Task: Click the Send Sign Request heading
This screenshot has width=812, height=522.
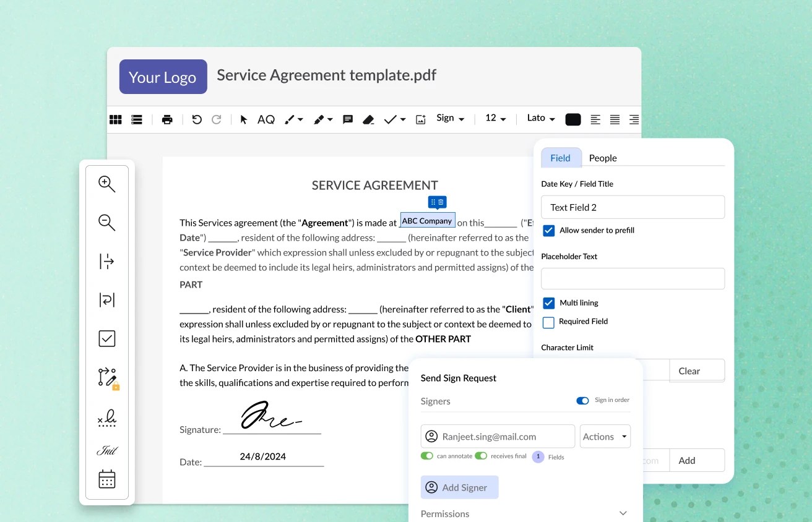Action: [459, 378]
